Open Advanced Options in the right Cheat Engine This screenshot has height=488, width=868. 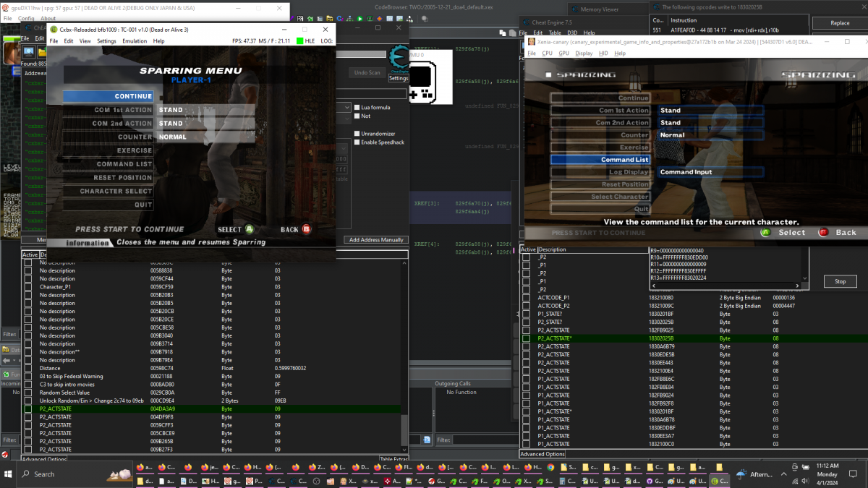(542, 454)
